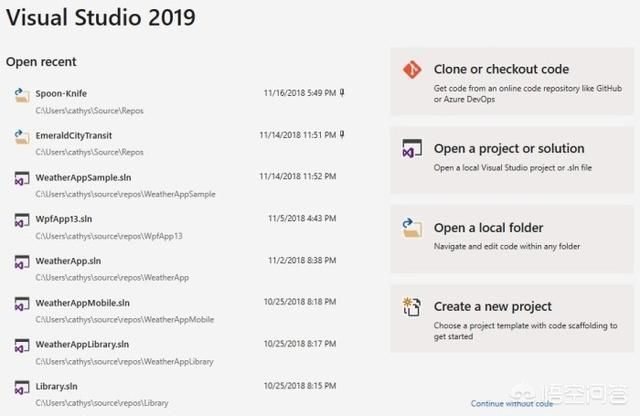Click the solution icon for WeatherAppSample.sln

tap(22, 179)
